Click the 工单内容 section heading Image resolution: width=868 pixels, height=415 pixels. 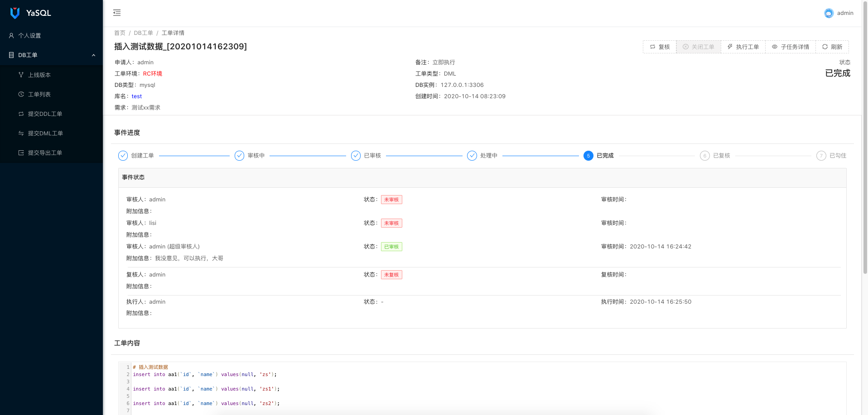[127, 343]
